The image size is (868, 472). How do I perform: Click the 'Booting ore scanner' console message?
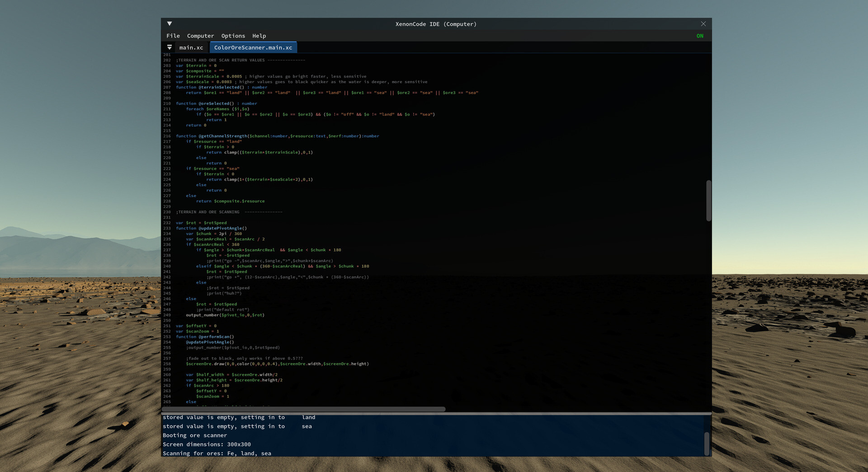pos(194,435)
